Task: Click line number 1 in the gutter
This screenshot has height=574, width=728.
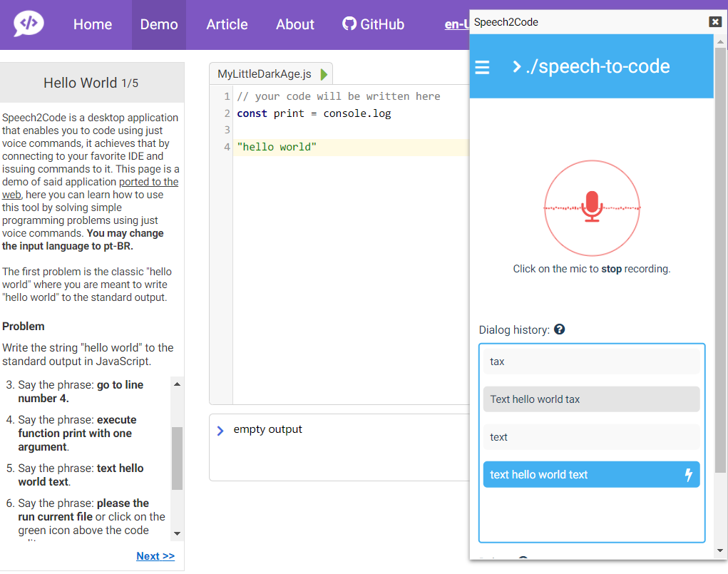Action: click(x=227, y=96)
